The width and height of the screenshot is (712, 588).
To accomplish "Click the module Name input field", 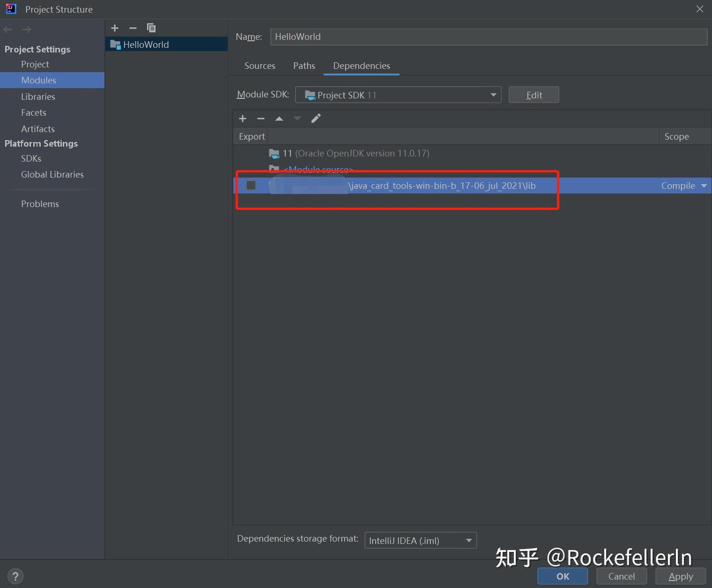I will [x=489, y=37].
